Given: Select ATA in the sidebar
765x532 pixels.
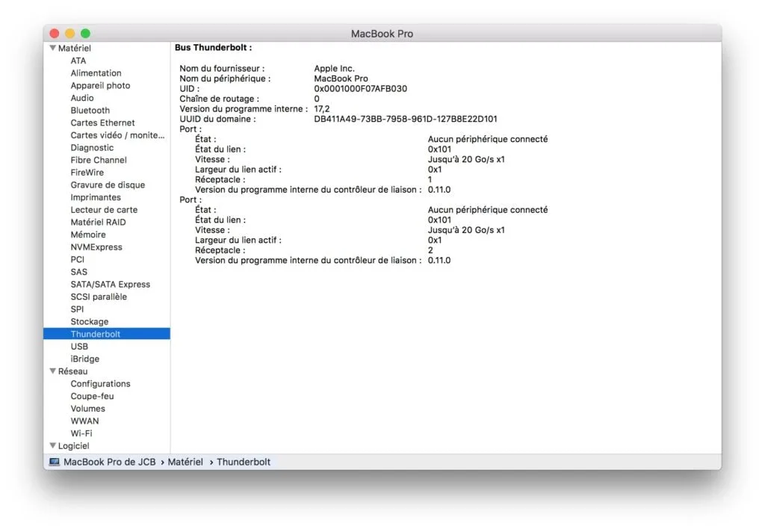Looking at the screenshot, I should pos(78,61).
